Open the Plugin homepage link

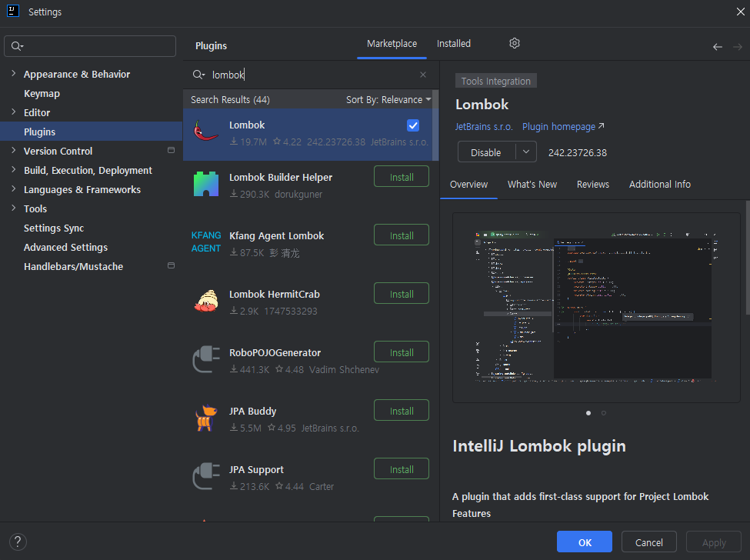[563, 127]
